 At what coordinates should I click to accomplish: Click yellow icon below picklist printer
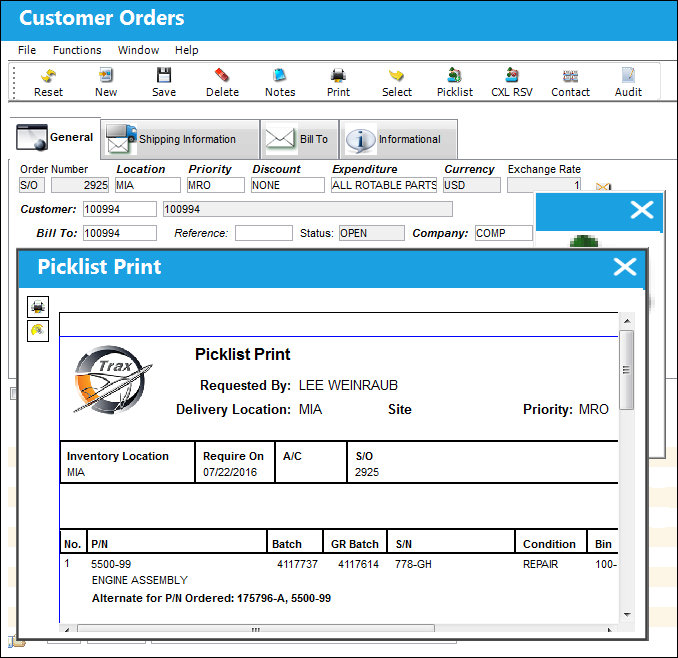38,331
